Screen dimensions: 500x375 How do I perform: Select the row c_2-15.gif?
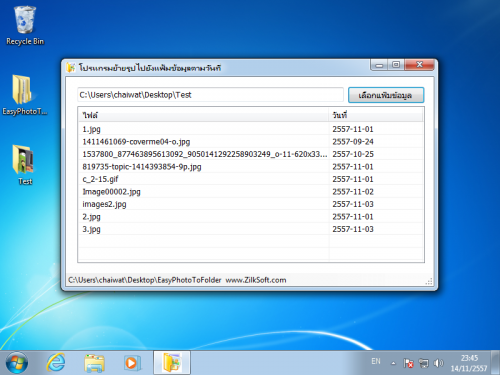(x=251, y=179)
